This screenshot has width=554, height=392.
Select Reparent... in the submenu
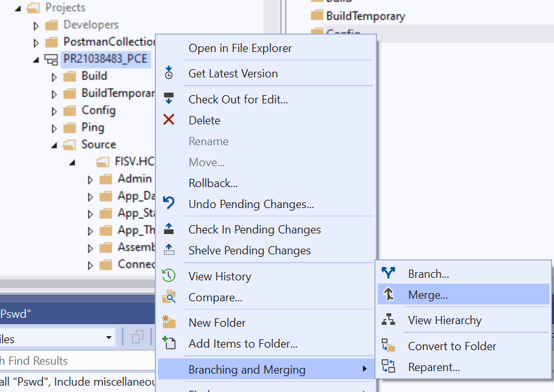433,367
